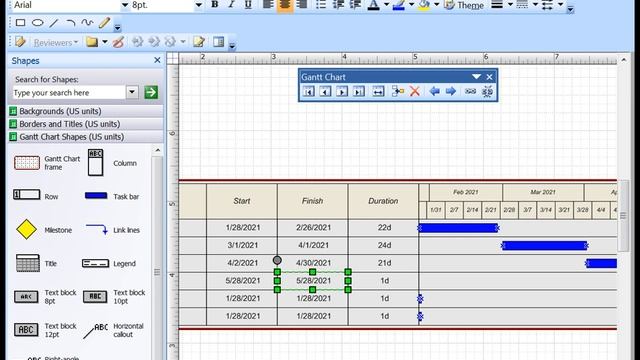Open the Line Weight dropdown arrow
This screenshot has height=360, width=640.
tap(510, 5)
